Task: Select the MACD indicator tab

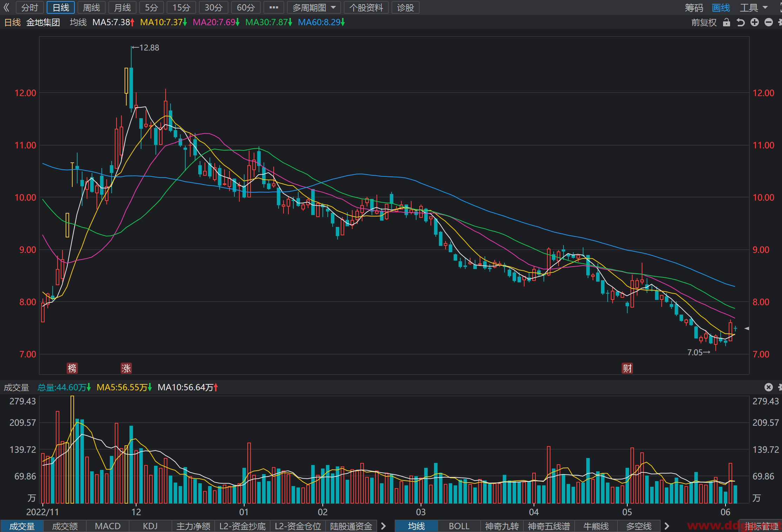Action: (108, 526)
